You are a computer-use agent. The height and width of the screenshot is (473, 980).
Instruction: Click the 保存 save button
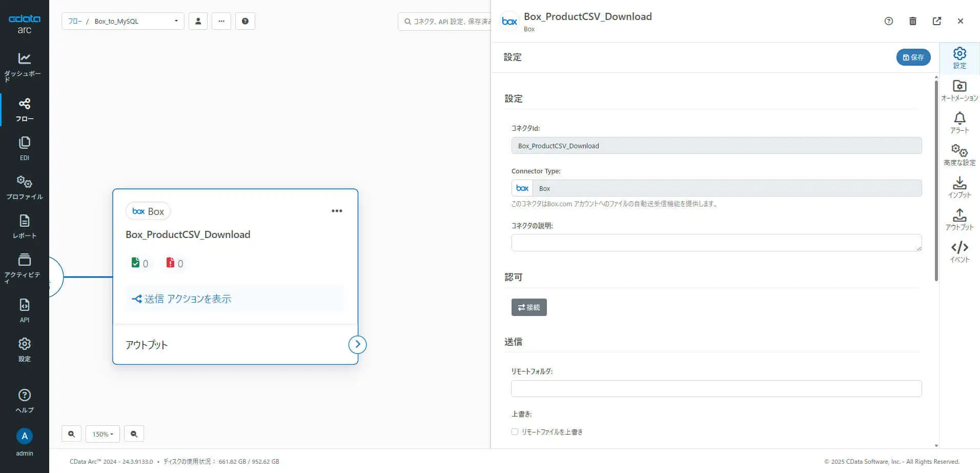click(913, 57)
